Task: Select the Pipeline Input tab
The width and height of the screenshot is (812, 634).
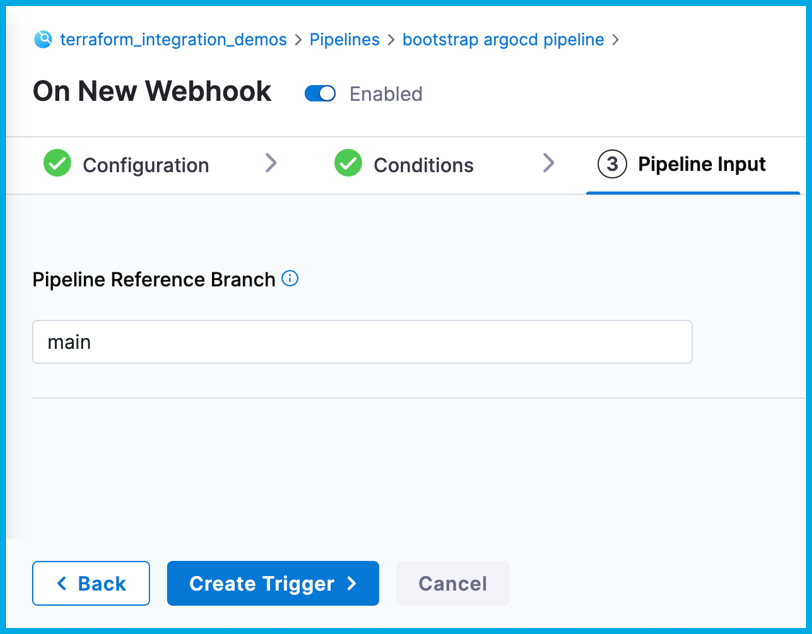Action: pyautogui.click(x=701, y=164)
